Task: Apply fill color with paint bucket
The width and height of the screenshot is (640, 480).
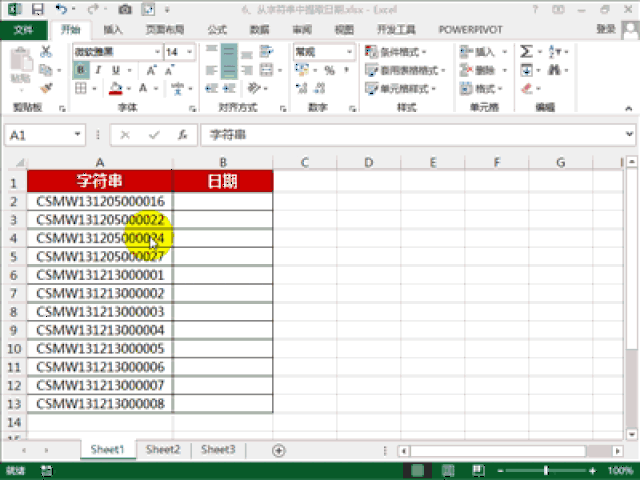Action: tap(116, 88)
